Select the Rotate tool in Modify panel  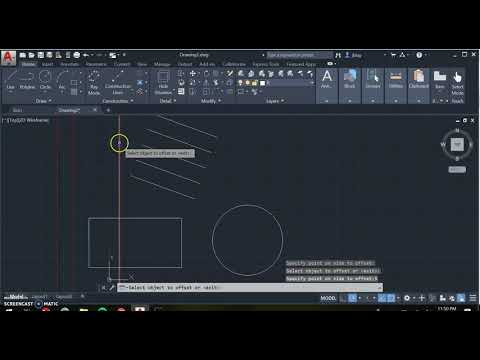pyautogui.click(x=206, y=74)
